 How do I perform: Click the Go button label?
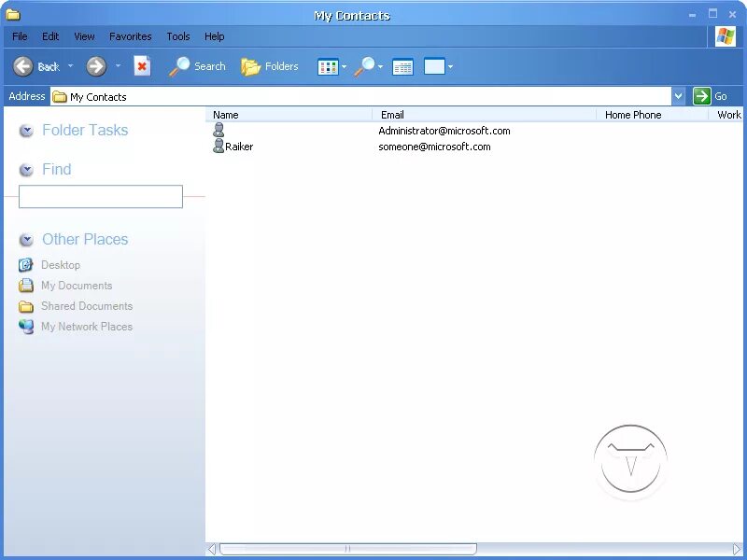coord(720,97)
